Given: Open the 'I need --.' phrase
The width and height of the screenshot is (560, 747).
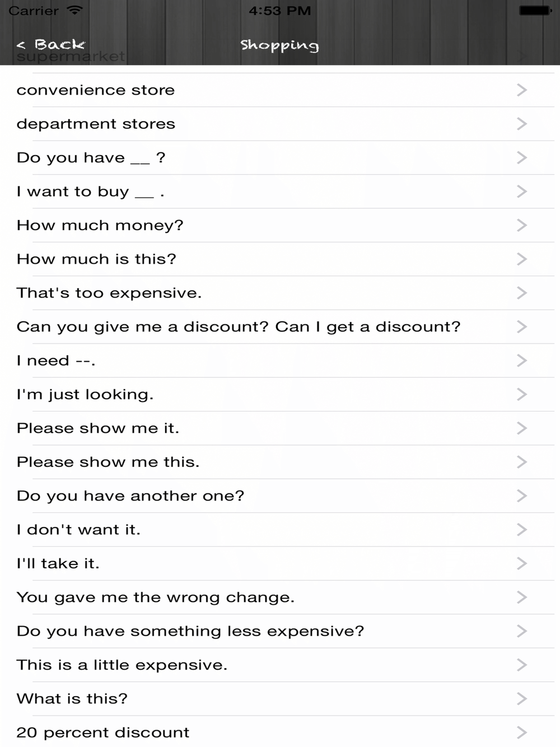Looking at the screenshot, I should tap(280, 361).
